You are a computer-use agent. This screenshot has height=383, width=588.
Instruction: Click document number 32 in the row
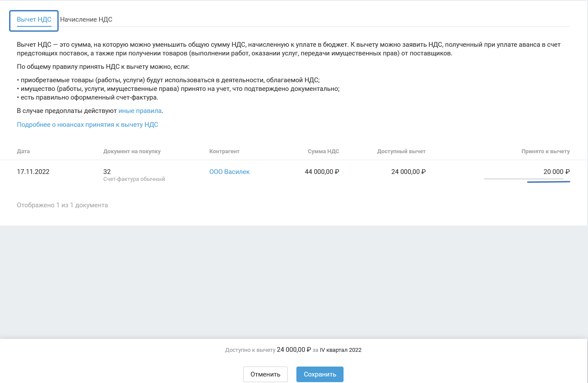click(x=107, y=172)
